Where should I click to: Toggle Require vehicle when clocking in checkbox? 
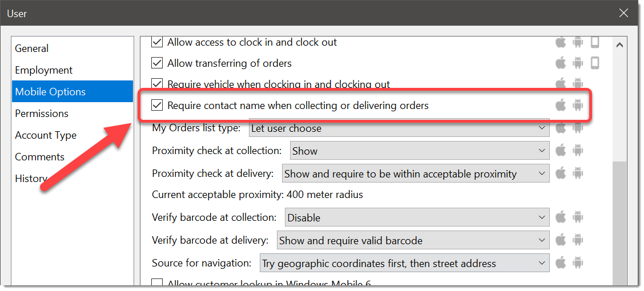(157, 84)
